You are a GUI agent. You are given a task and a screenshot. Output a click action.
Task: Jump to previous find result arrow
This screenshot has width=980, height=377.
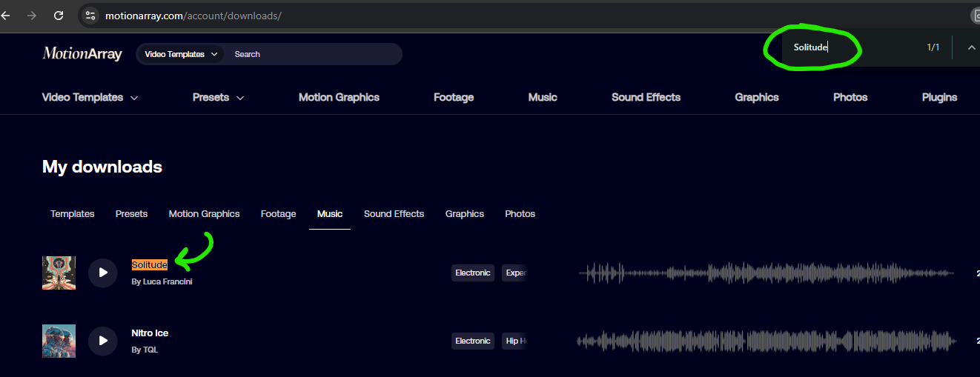[x=970, y=47]
